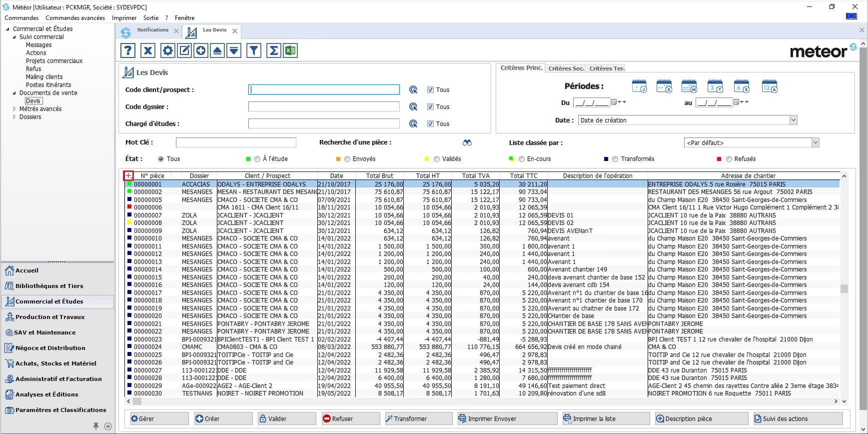Select the week (S) period calendar icon
868x434 pixels.
click(664, 86)
